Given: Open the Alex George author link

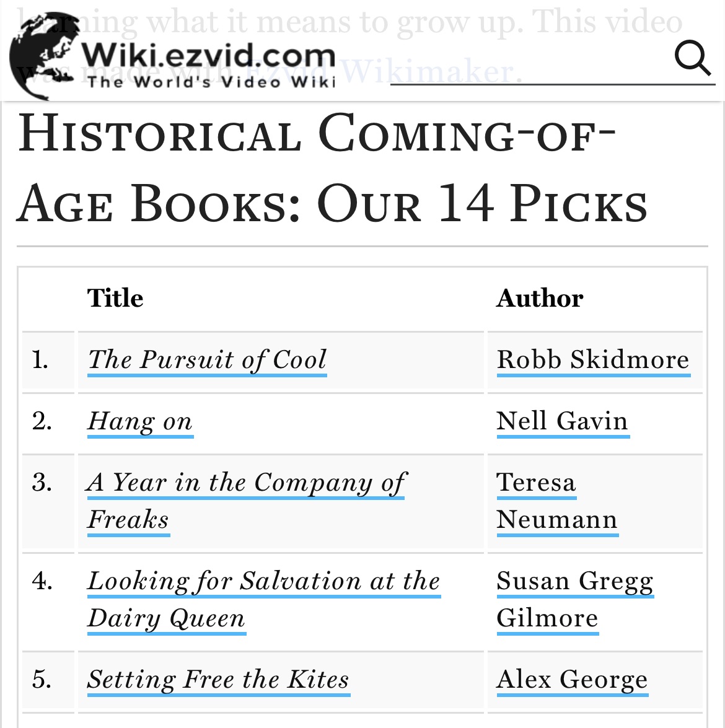Looking at the screenshot, I should 572,680.
